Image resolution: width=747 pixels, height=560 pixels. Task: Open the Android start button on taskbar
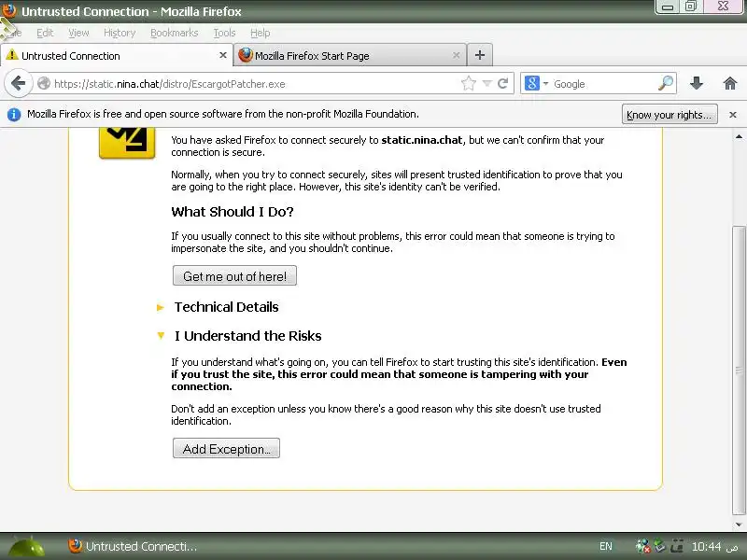point(26,546)
